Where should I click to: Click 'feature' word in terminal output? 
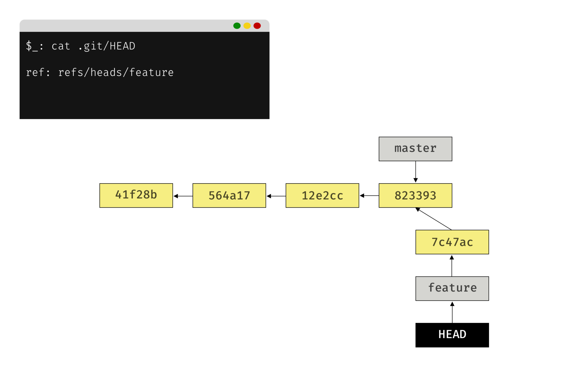point(151,73)
